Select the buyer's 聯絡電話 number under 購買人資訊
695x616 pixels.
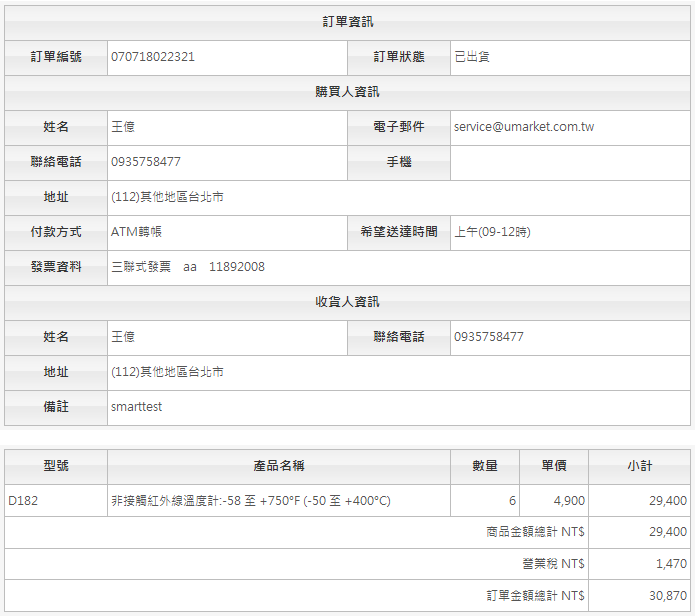pyautogui.click(x=146, y=162)
